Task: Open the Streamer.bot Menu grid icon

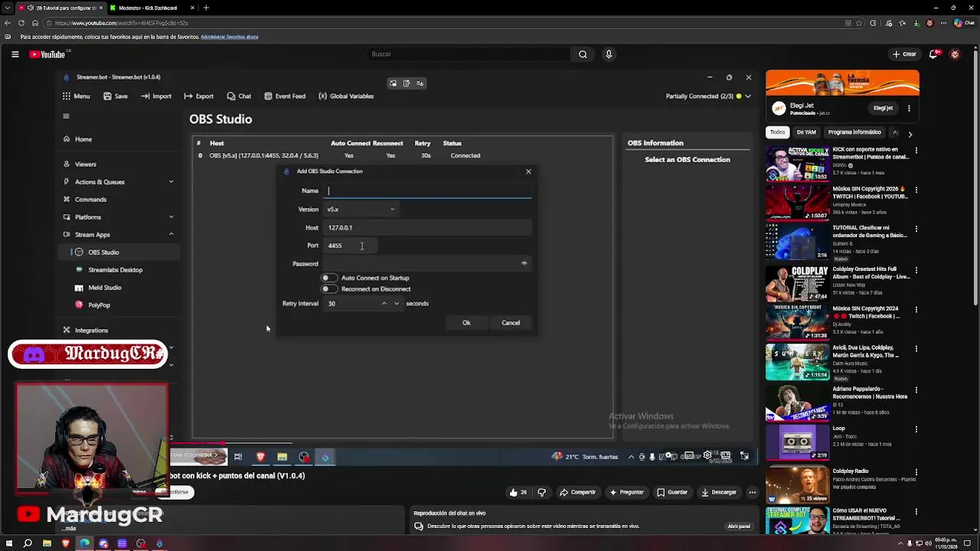Action: point(67,96)
